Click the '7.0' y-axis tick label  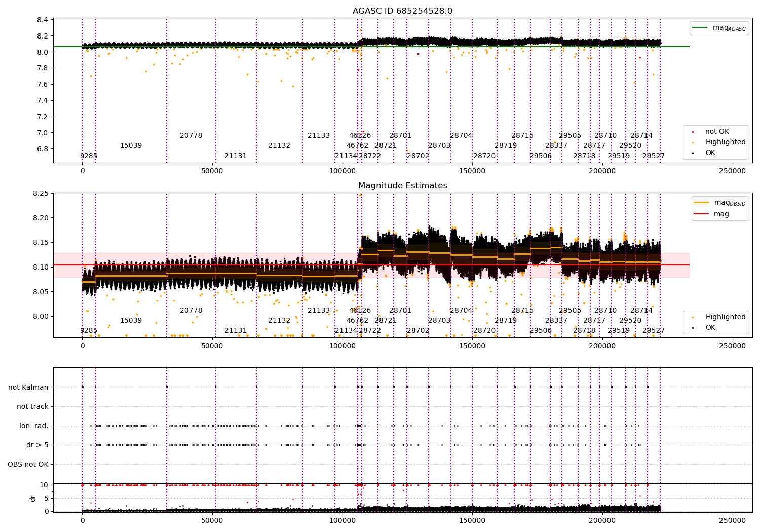(43, 133)
